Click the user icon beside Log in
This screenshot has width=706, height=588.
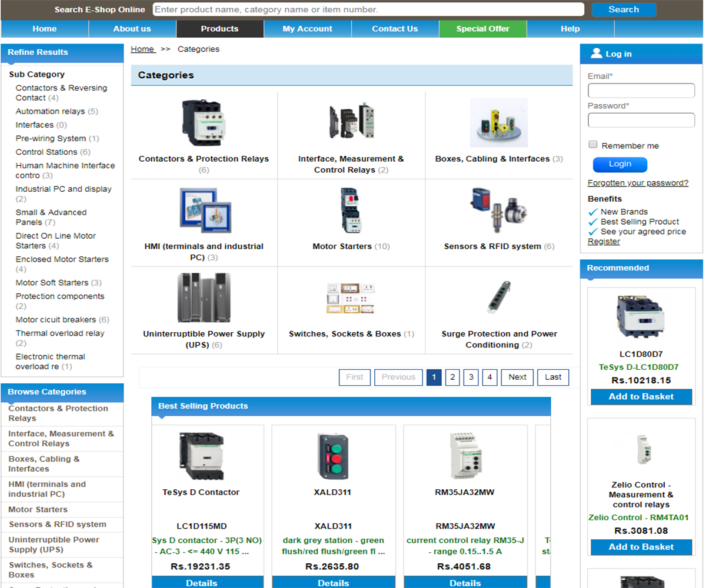(x=597, y=54)
